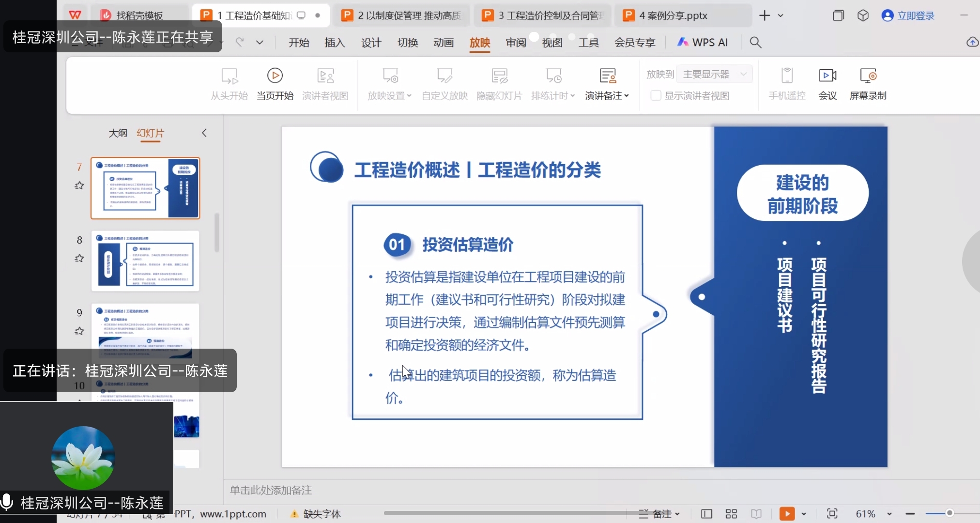980x523 pixels.
Task: Enable show presenter view checkbox (显示演讲者视图)
Action: (x=656, y=96)
